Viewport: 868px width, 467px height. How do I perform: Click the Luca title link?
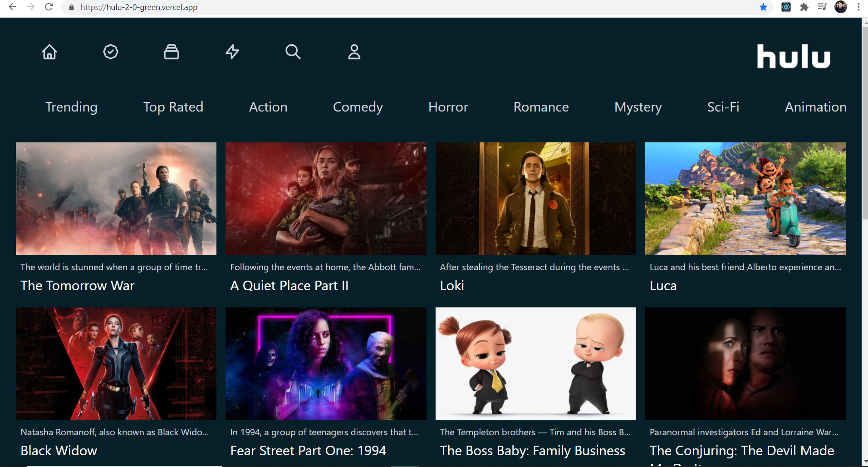coord(663,286)
